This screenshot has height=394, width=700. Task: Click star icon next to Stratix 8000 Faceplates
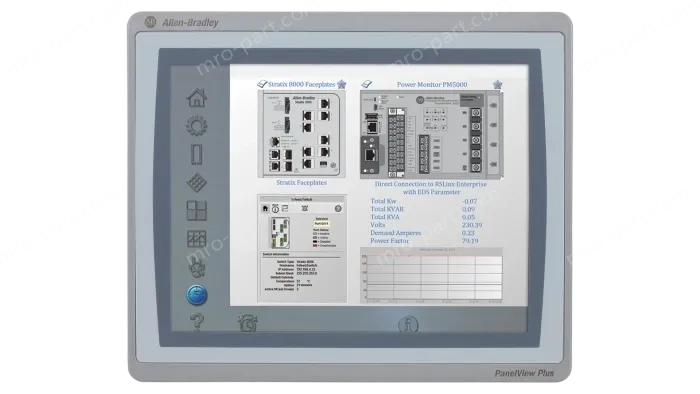tap(342, 84)
